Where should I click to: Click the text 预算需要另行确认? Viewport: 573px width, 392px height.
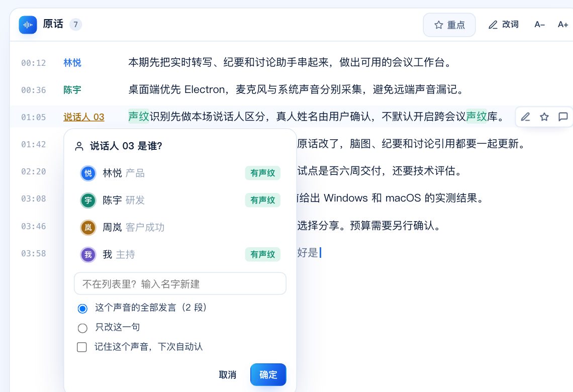[396, 226]
